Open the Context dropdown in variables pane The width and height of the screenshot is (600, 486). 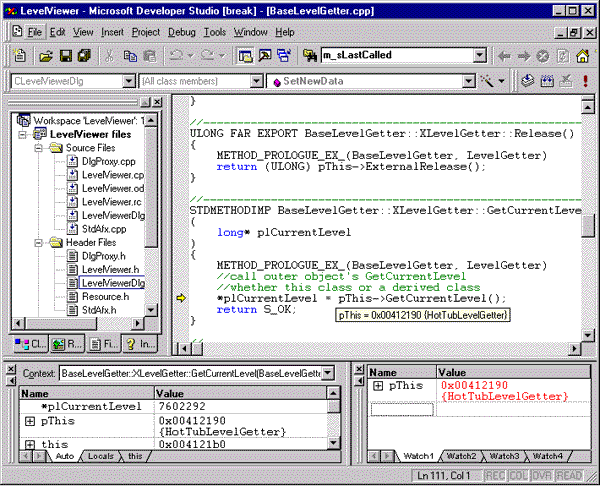[328, 373]
